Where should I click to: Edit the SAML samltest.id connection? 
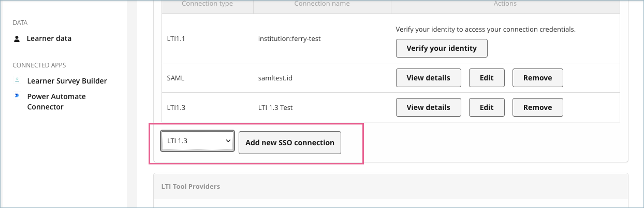tap(486, 78)
